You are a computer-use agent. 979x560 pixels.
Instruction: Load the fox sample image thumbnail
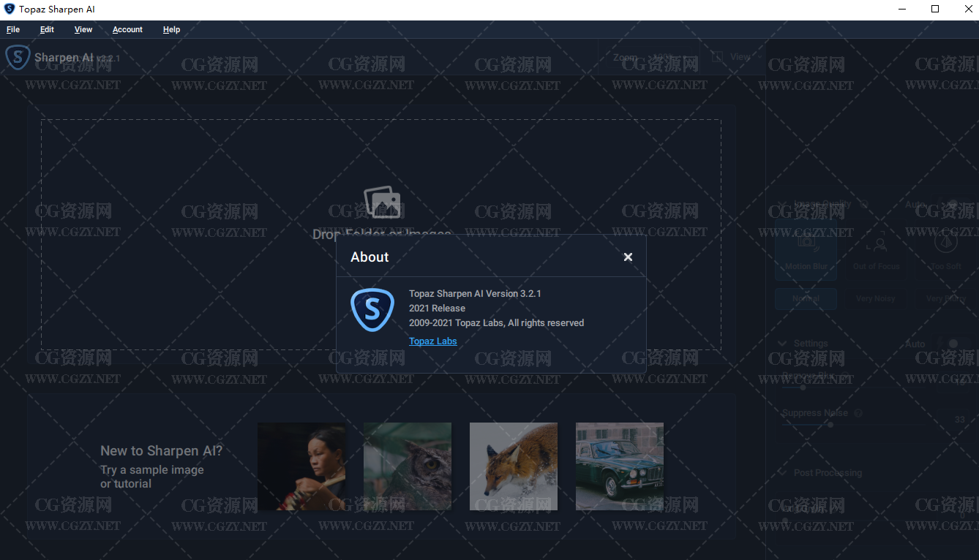point(513,466)
